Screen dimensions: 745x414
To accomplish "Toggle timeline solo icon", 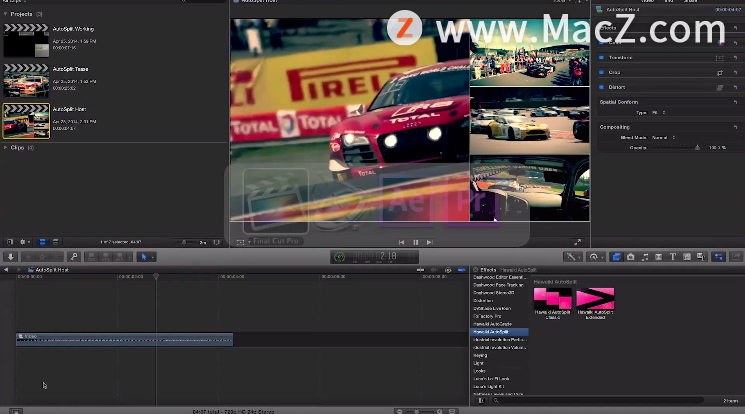I will [x=448, y=270].
